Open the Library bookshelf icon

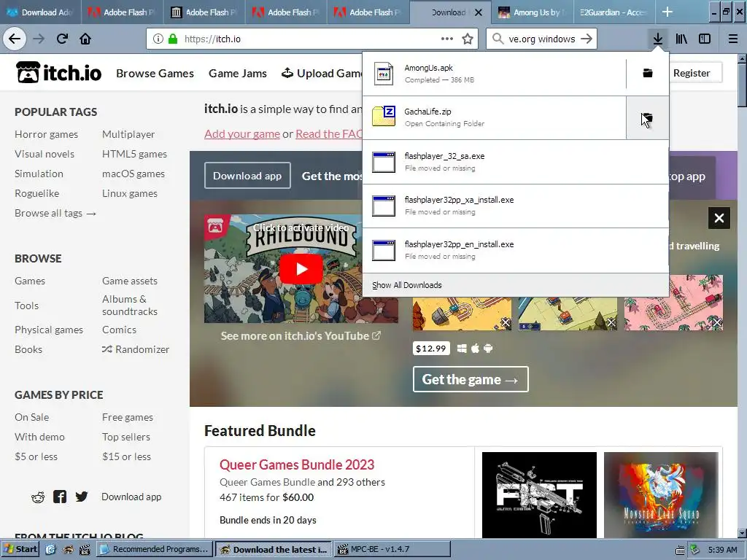click(x=681, y=39)
